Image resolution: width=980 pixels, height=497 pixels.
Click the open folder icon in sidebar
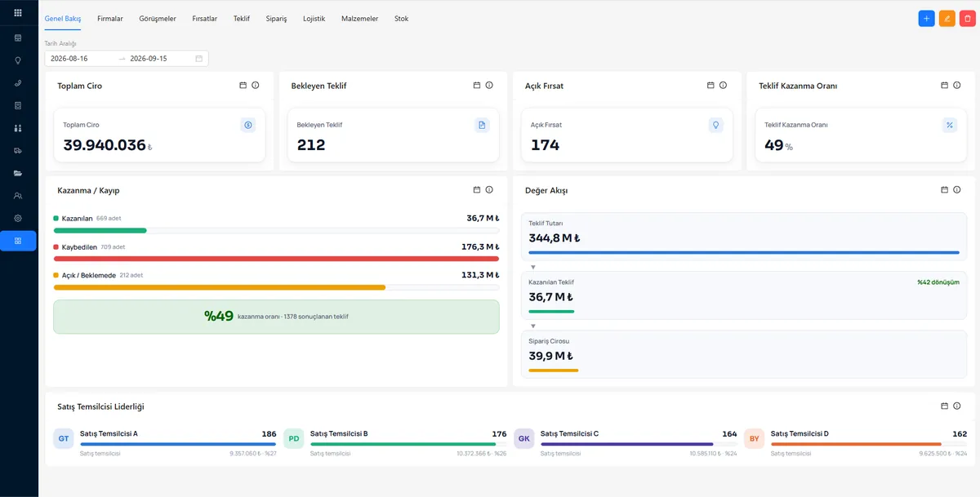[18, 173]
